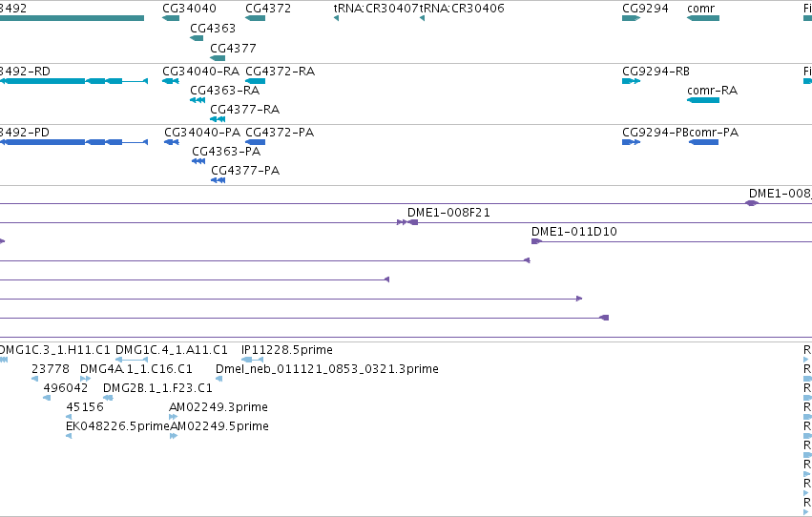This screenshot has width=812, height=517.
Task: Click the Dmel_neb_011121_0853_0321.3prime label
Action: tap(327, 369)
